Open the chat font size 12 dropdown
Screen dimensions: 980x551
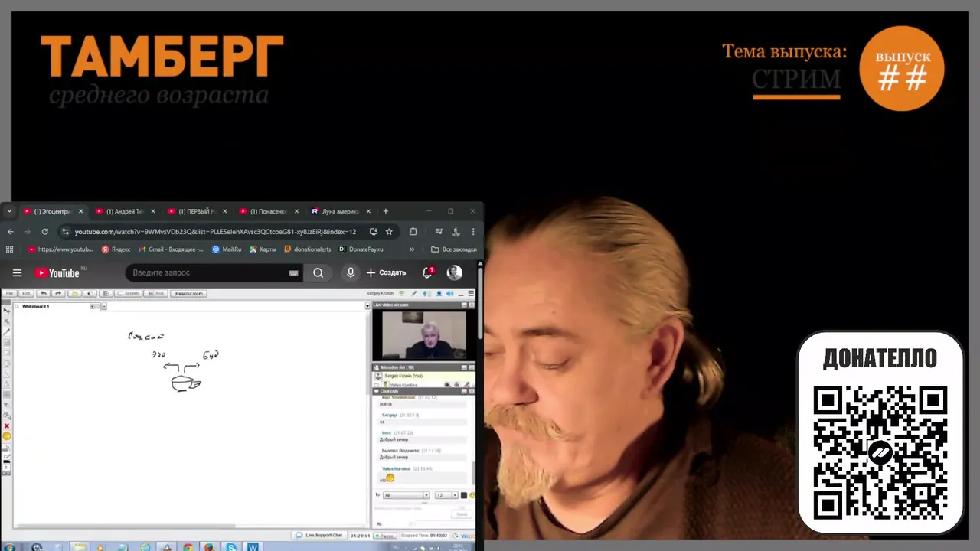tap(446, 495)
